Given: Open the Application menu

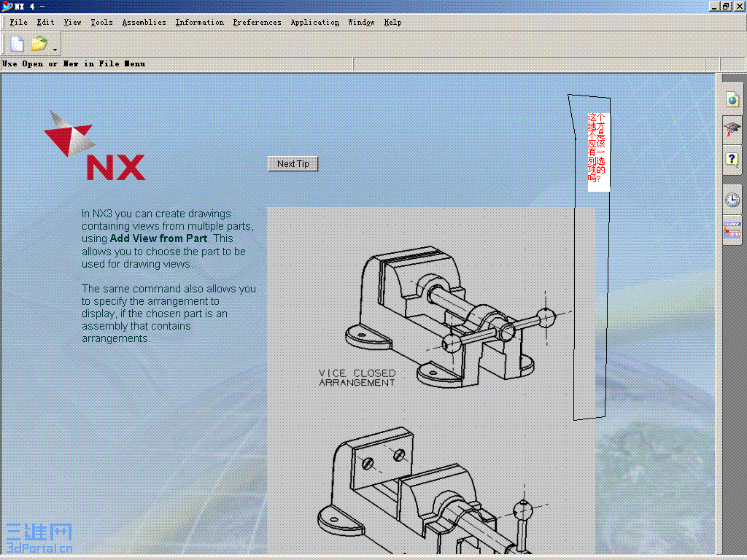Looking at the screenshot, I should pyautogui.click(x=315, y=23).
